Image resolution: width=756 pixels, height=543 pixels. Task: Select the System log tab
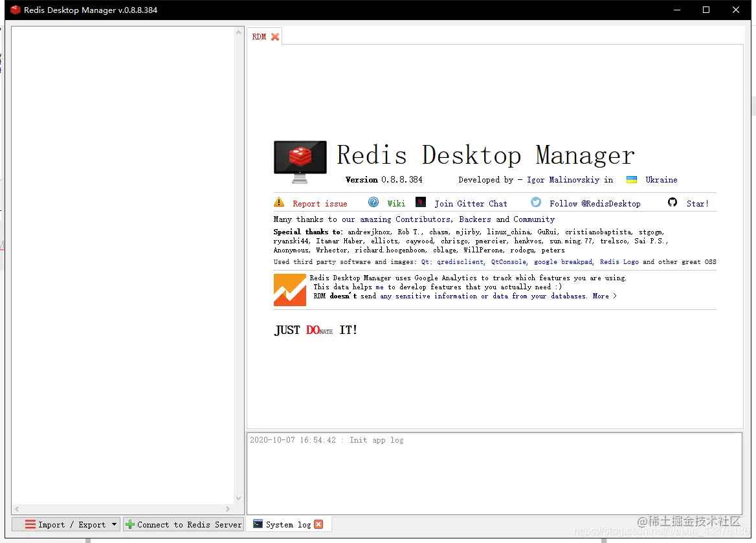pyautogui.click(x=288, y=524)
